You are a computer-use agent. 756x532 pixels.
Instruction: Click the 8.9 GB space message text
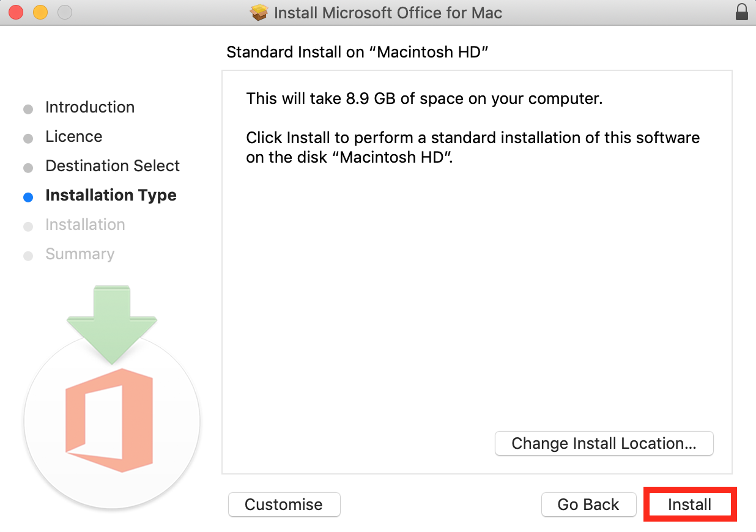point(424,98)
